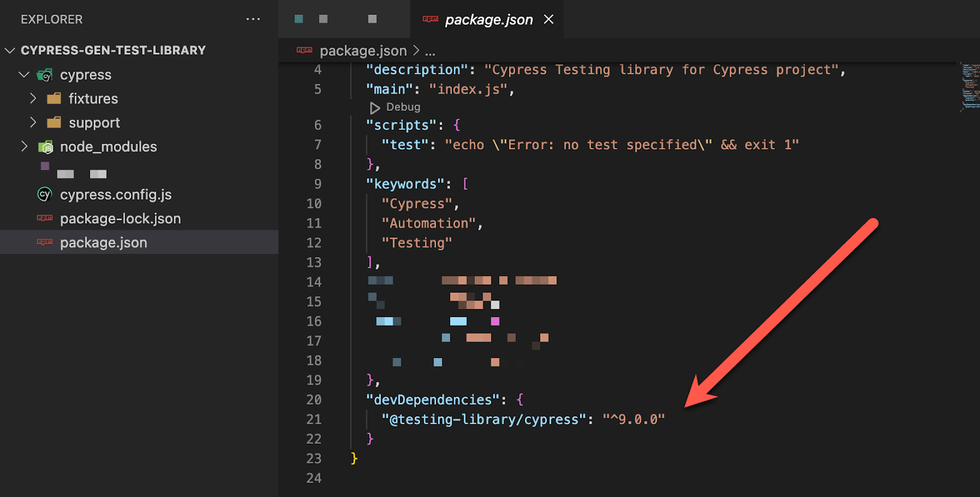
Task: Click the fixtures folder icon
Action: [54, 99]
